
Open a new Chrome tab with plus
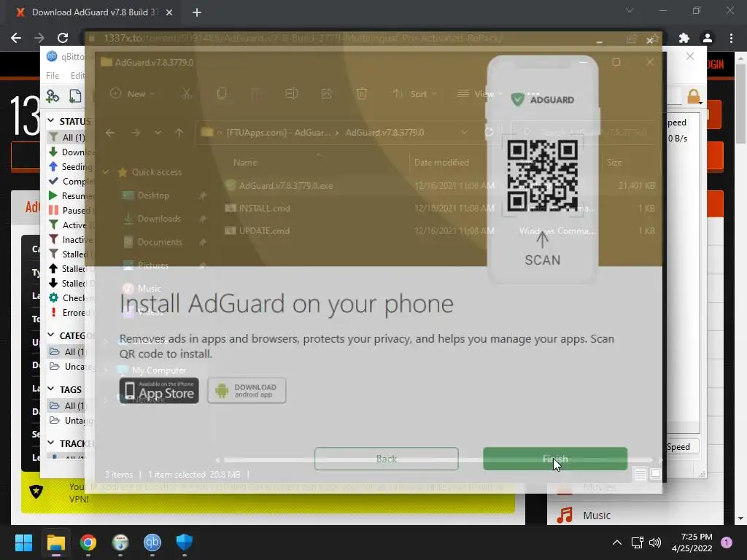[197, 12]
